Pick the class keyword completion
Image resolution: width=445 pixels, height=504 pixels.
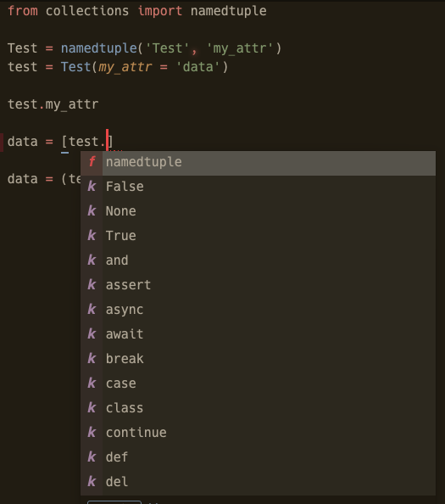[x=258, y=408]
